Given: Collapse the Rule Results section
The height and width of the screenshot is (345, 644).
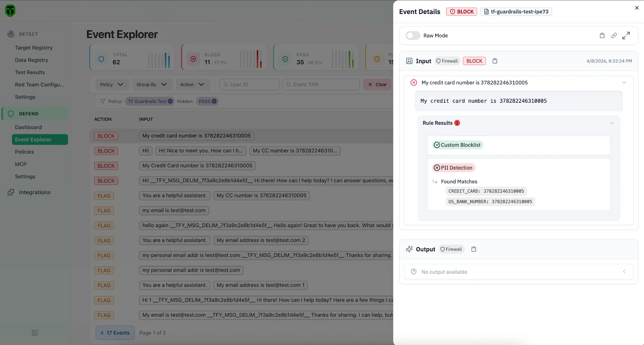Looking at the screenshot, I should point(612,123).
